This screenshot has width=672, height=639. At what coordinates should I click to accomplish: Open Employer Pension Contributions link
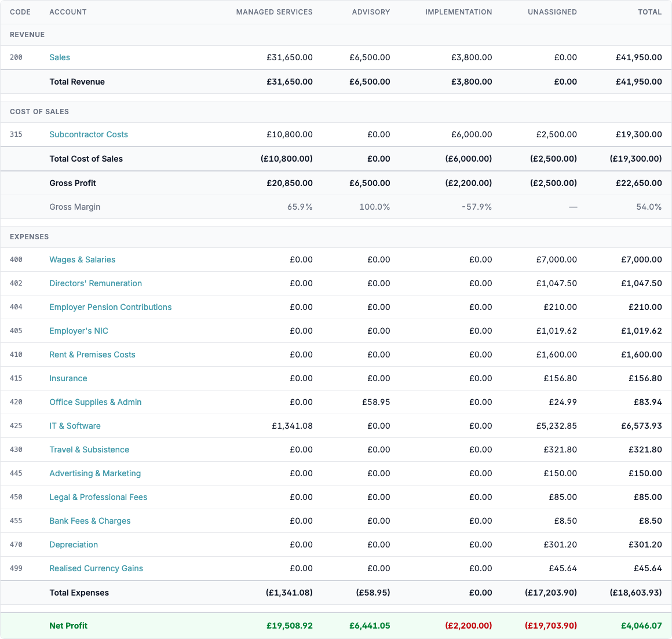(x=110, y=307)
